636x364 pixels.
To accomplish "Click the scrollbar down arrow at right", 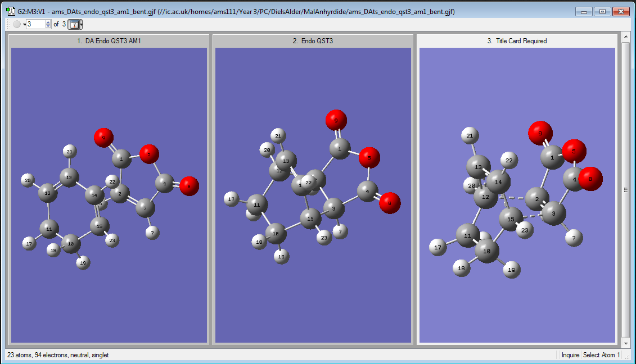I will pos(625,343).
